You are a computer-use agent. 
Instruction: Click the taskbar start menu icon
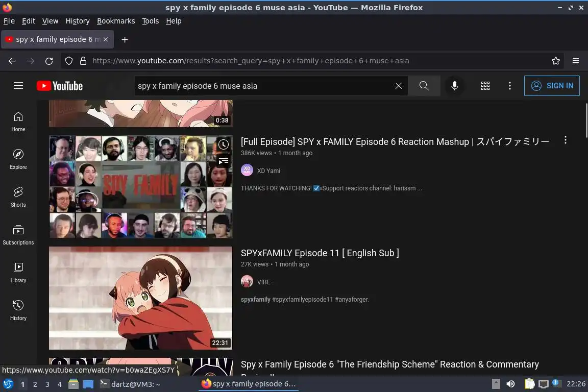pos(8,384)
